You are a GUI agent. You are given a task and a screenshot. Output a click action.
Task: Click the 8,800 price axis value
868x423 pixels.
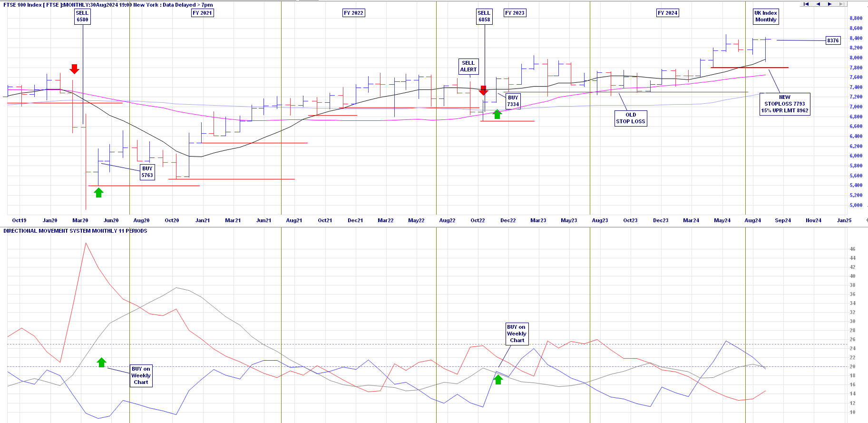click(x=856, y=18)
